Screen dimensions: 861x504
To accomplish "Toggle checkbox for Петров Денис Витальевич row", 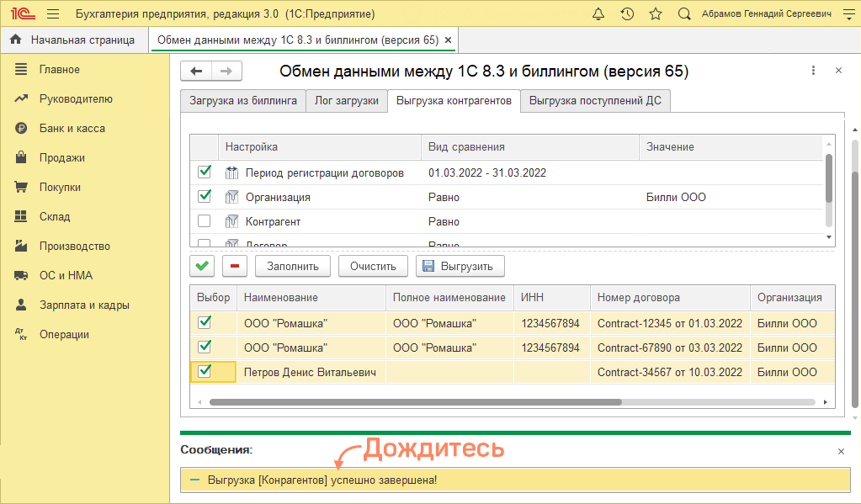I will (x=205, y=371).
